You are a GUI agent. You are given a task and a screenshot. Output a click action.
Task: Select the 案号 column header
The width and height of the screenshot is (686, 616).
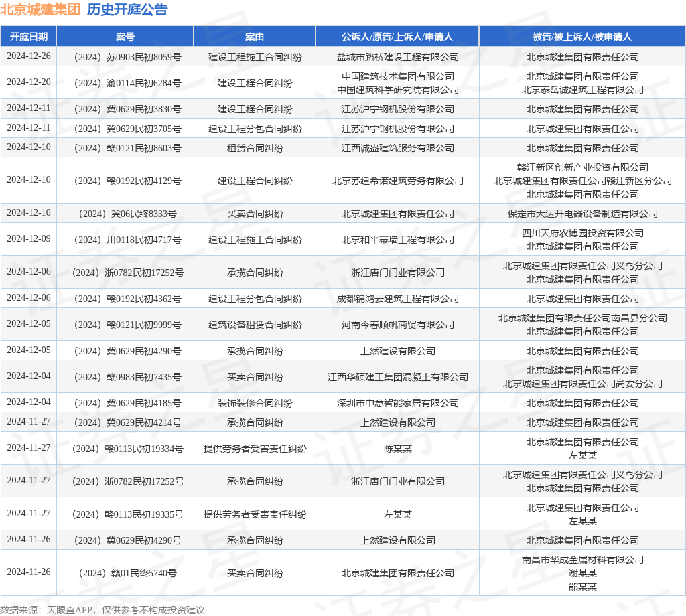[x=125, y=37]
